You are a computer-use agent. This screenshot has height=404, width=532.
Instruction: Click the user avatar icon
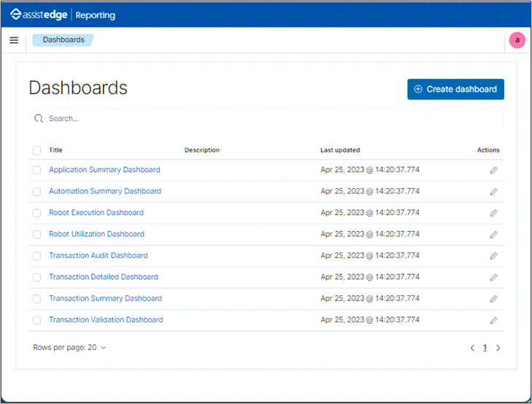click(517, 40)
